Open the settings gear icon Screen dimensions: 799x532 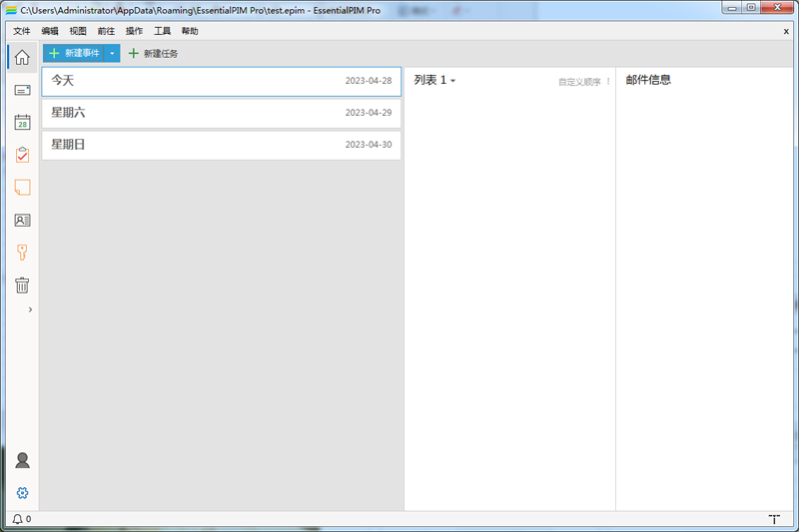22,492
